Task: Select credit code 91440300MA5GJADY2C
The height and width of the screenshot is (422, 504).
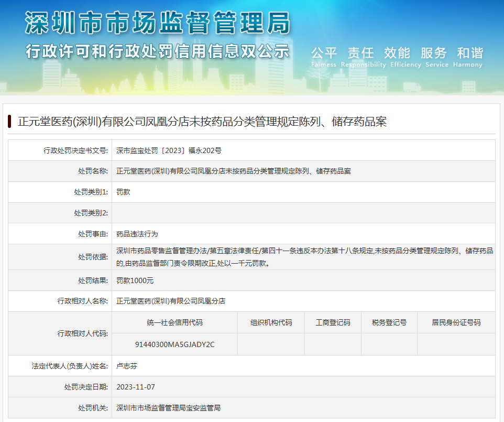Action: pos(174,344)
